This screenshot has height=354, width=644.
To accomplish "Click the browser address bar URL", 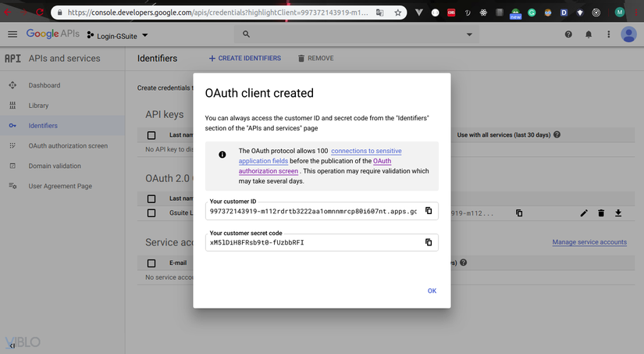I will (x=218, y=13).
